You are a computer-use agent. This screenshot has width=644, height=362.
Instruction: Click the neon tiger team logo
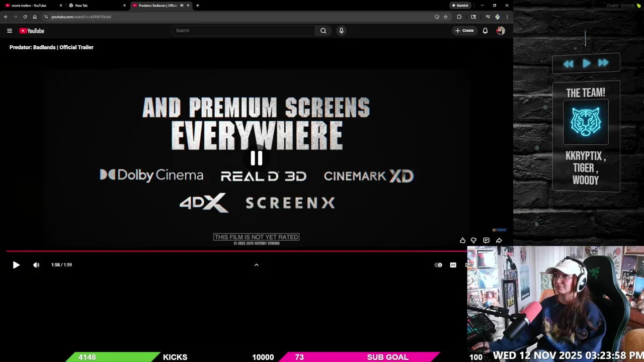tap(586, 122)
